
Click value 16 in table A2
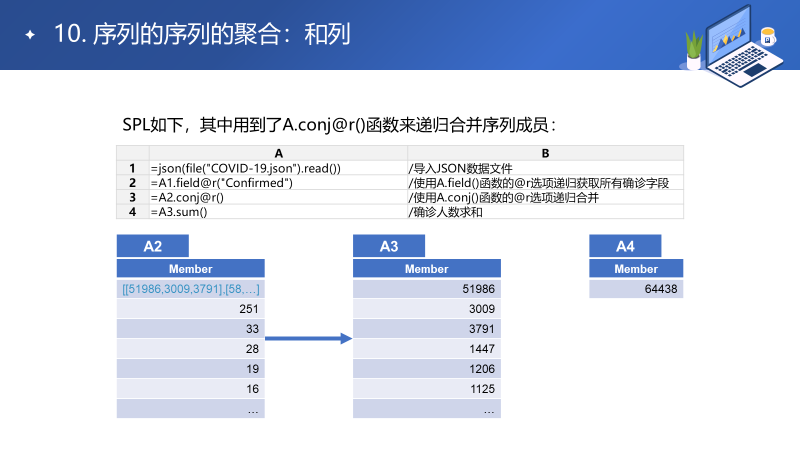(190, 388)
